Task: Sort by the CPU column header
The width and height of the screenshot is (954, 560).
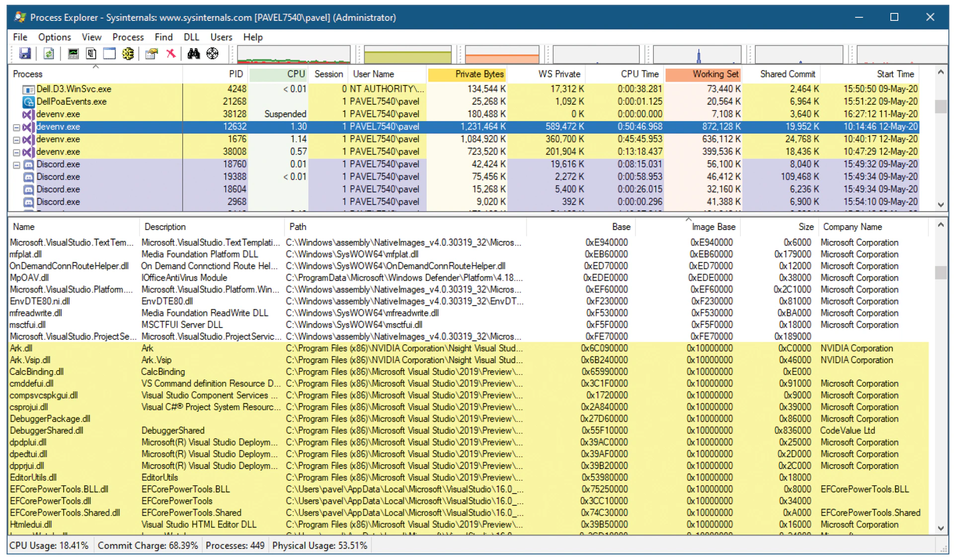Action: pyautogui.click(x=278, y=74)
